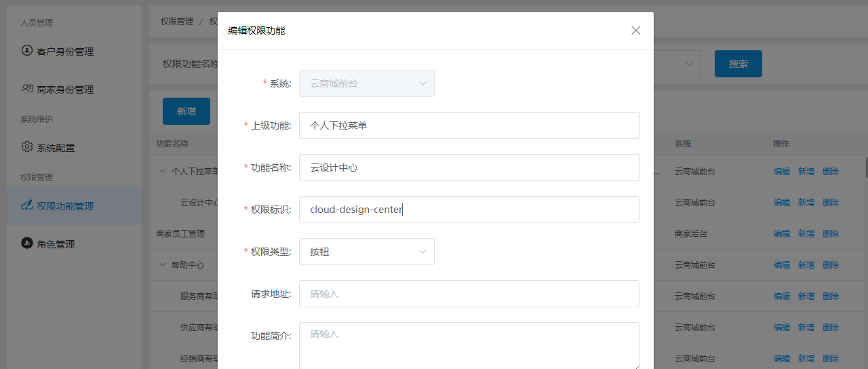Click the 商家身份管理 sidebar icon
868x369 pixels.
click(x=27, y=88)
